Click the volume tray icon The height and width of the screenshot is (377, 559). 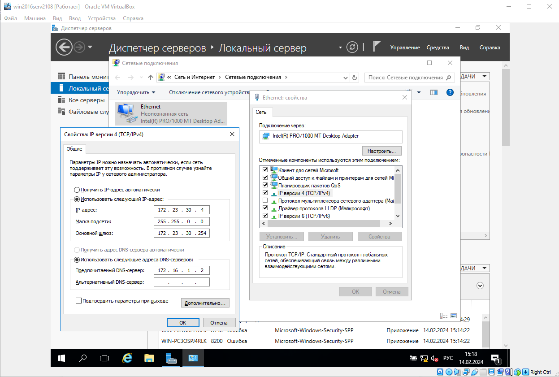click(x=434, y=358)
